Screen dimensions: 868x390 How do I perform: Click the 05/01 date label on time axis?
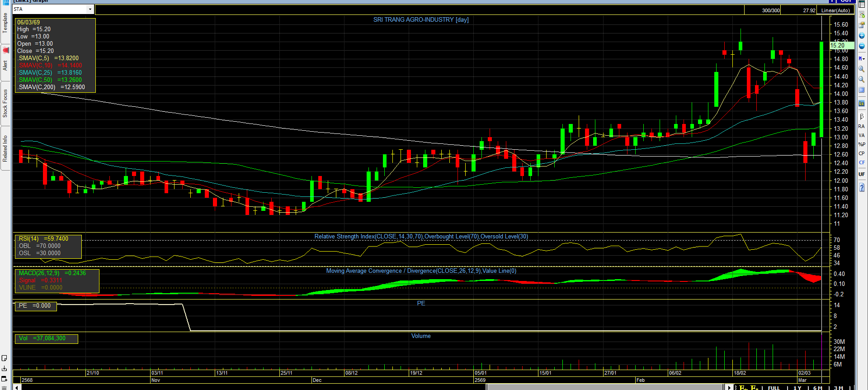pyautogui.click(x=481, y=373)
